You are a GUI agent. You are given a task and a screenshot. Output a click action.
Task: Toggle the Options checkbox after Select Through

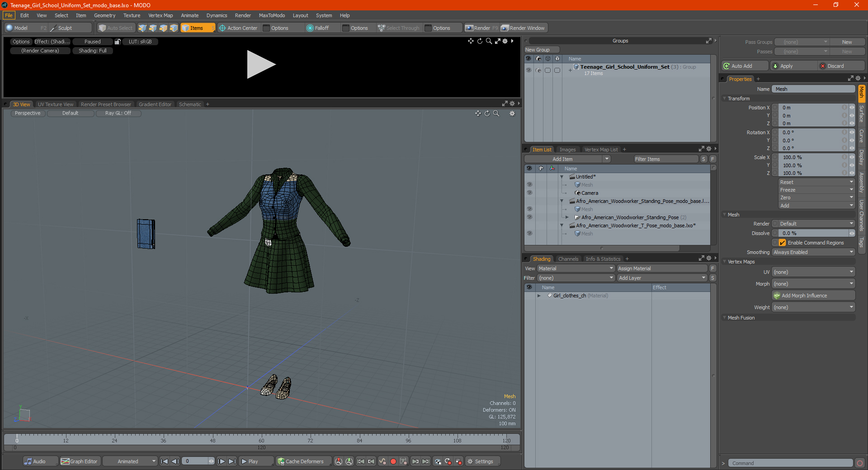pyautogui.click(x=428, y=28)
